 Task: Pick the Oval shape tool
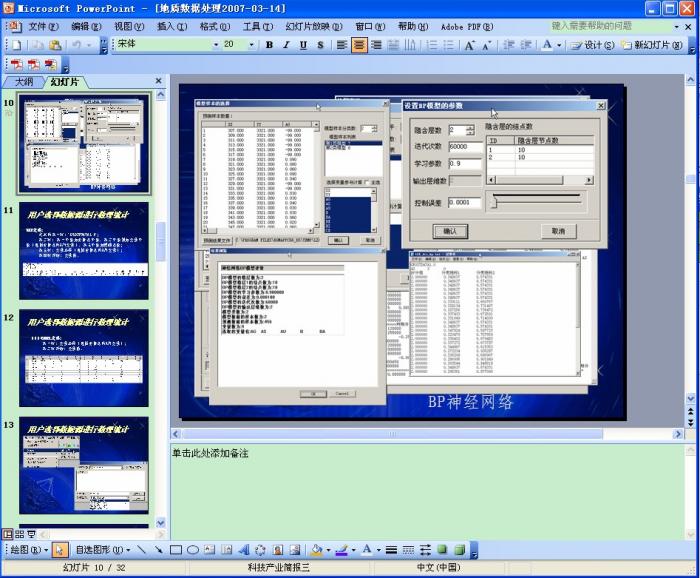[x=192, y=550]
